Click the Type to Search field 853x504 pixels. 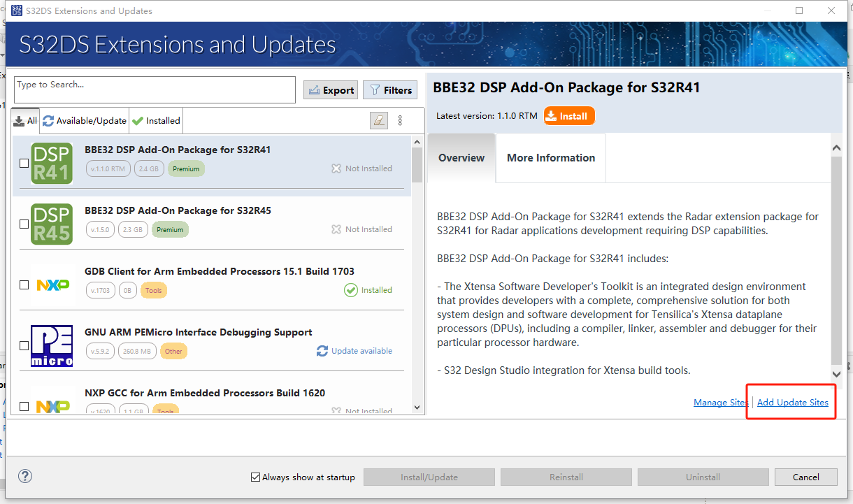coord(155,89)
